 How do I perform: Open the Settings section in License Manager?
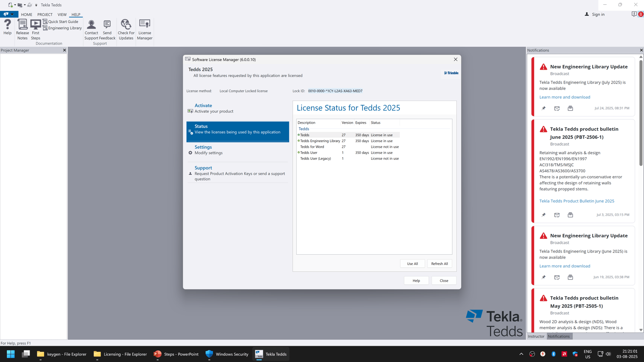pos(237,150)
